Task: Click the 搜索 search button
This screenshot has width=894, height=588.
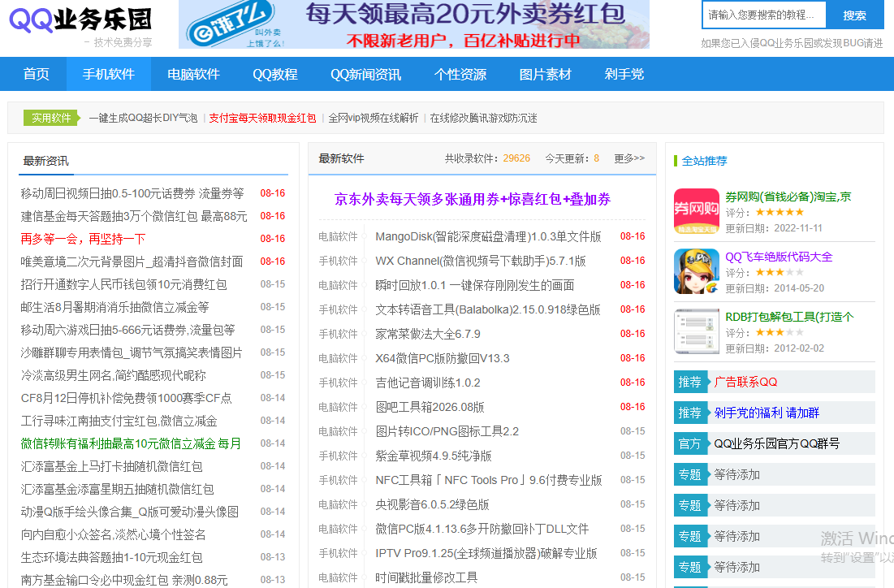Action: pyautogui.click(x=855, y=15)
